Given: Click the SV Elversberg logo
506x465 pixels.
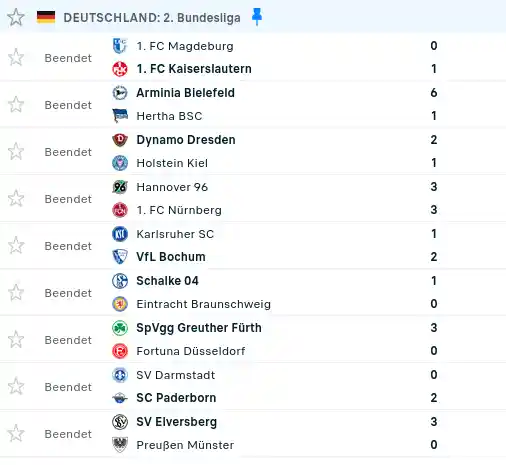Looking at the screenshot, I should coord(120,422).
